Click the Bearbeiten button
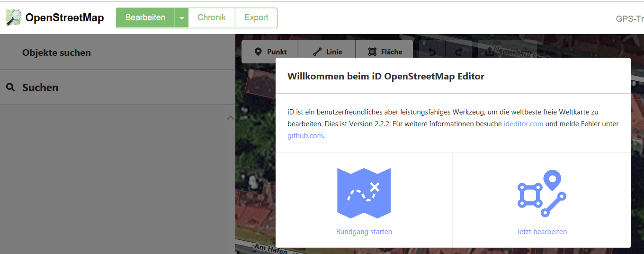The image size is (644, 254). point(145,18)
